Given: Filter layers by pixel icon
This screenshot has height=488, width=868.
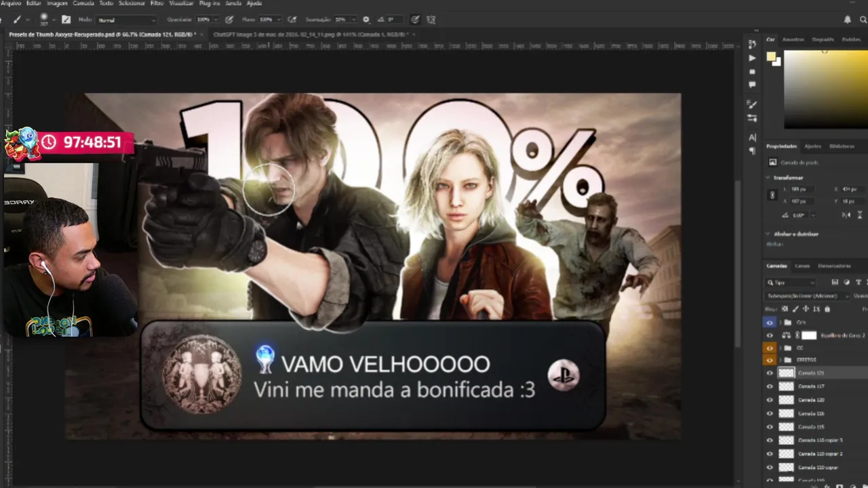Looking at the screenshot, I should coord(835,282).
